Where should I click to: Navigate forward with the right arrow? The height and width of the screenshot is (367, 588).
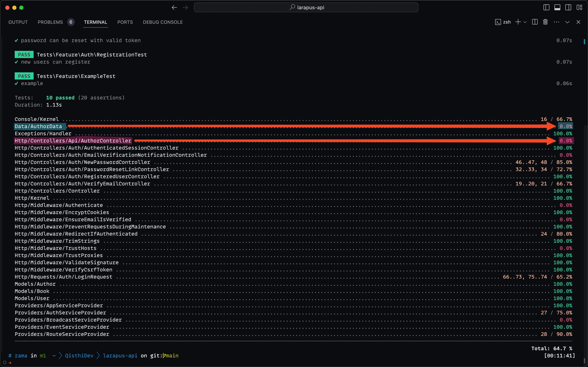click(185, 7)
